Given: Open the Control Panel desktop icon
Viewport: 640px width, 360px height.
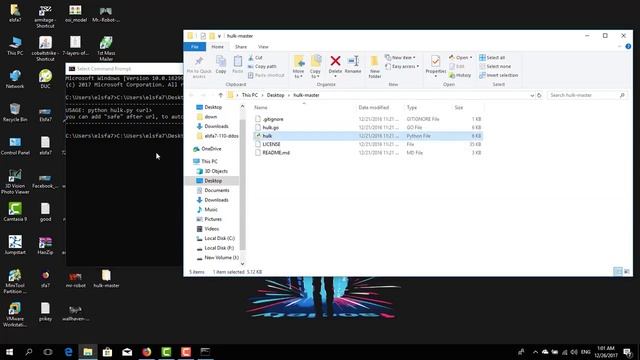Looking at the screenshot, I should coord(15,146).
